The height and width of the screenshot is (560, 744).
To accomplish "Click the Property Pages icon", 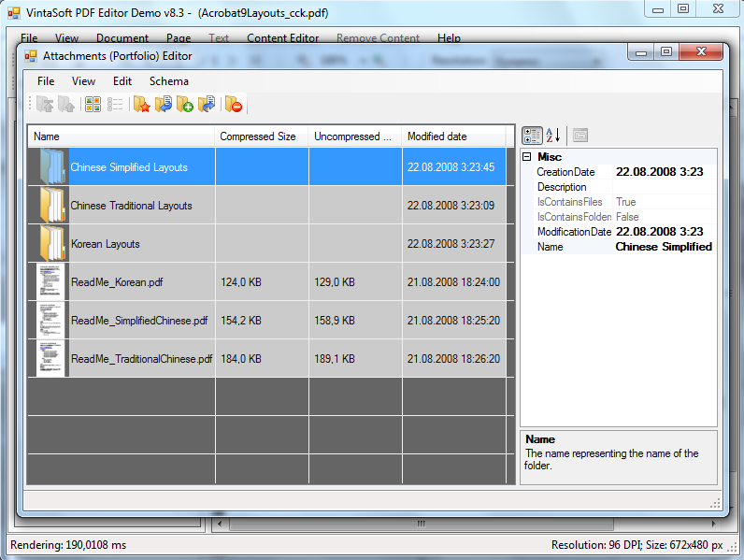I will (579, 136).
